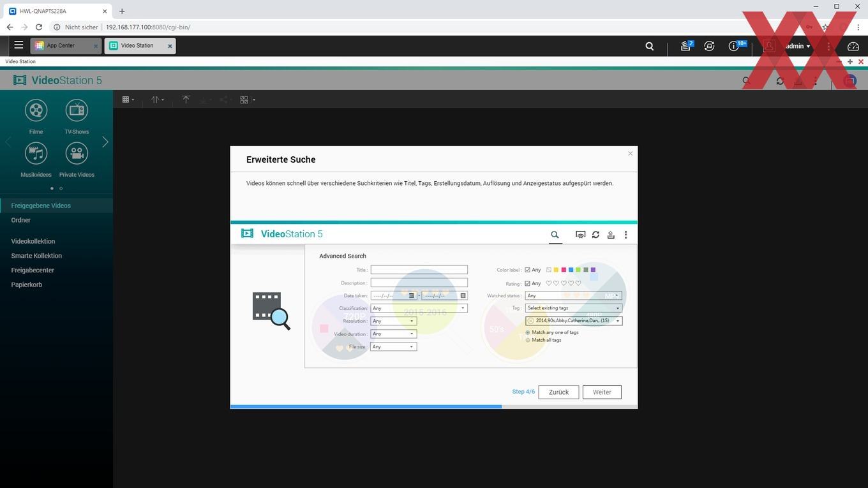
Task: Open Video duration dropdown in preview
Action: pyautogui.click(x=393, y=334)
